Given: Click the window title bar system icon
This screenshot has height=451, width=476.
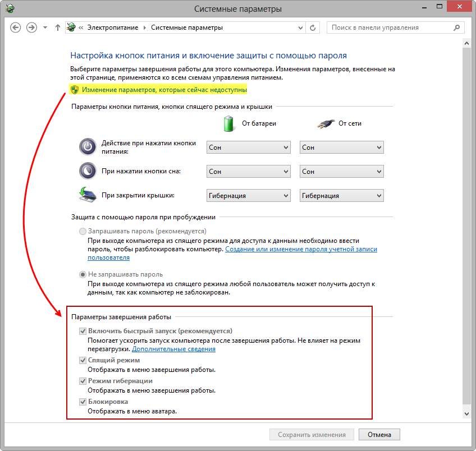Looking at the screenshot, I should coord(10,8).
